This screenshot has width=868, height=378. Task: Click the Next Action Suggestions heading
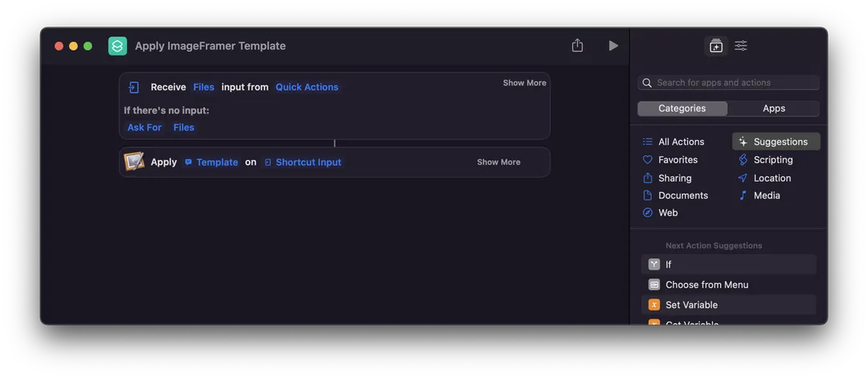pyautogui.click(x=714, y=245)
